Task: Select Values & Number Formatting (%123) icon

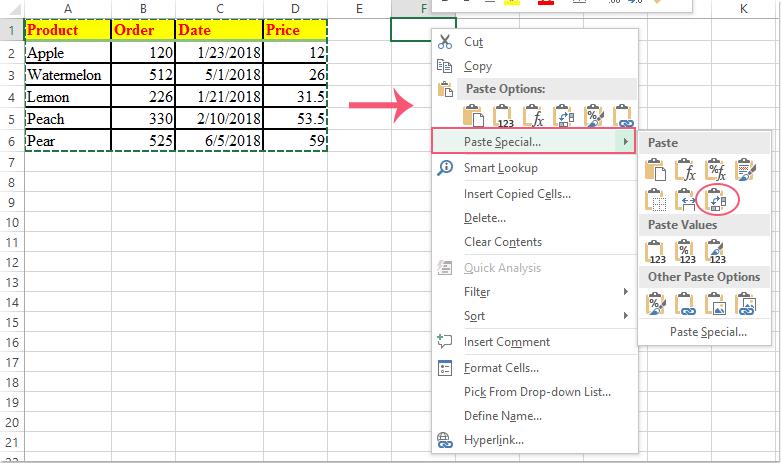Action: pos(685,251)
